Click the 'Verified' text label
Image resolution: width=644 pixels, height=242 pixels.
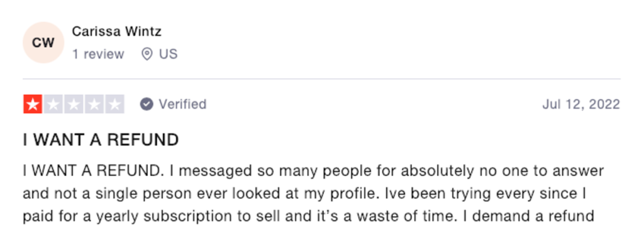[x=182, y=104]
